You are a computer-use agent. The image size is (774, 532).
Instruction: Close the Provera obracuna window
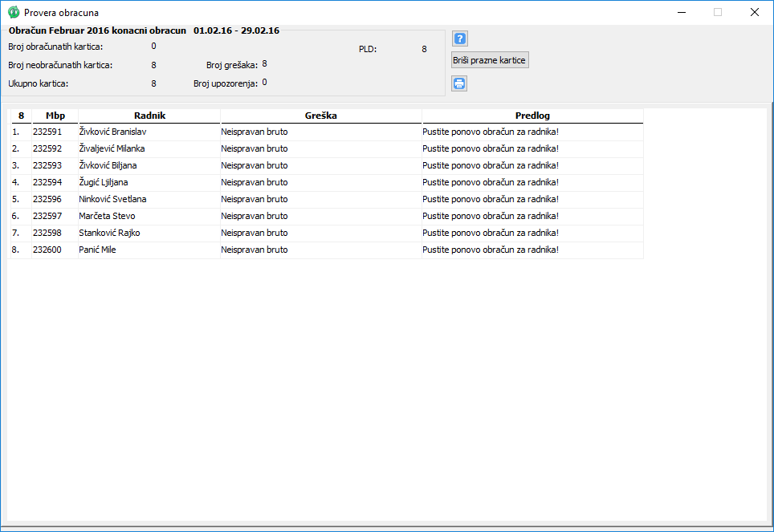pos(754,12)
